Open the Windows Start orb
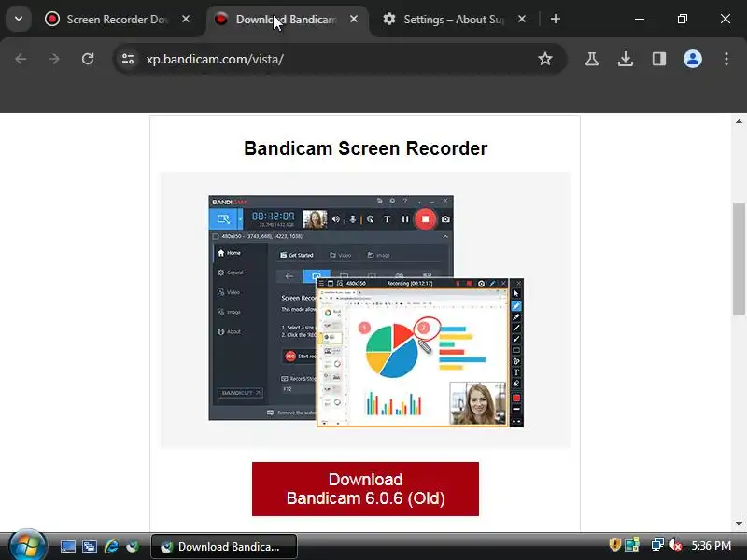Image resolution: width=747 pixels, height=560 pixels. coord(27,546)
